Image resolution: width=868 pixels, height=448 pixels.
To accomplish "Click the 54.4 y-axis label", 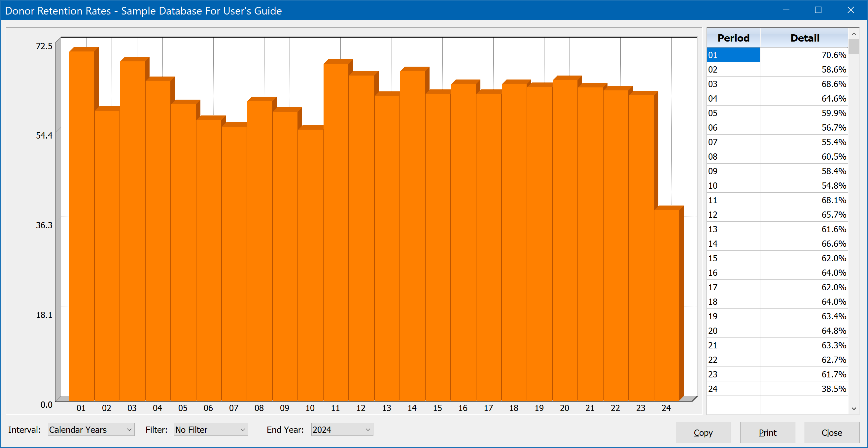I will click(x=44, y=135).
